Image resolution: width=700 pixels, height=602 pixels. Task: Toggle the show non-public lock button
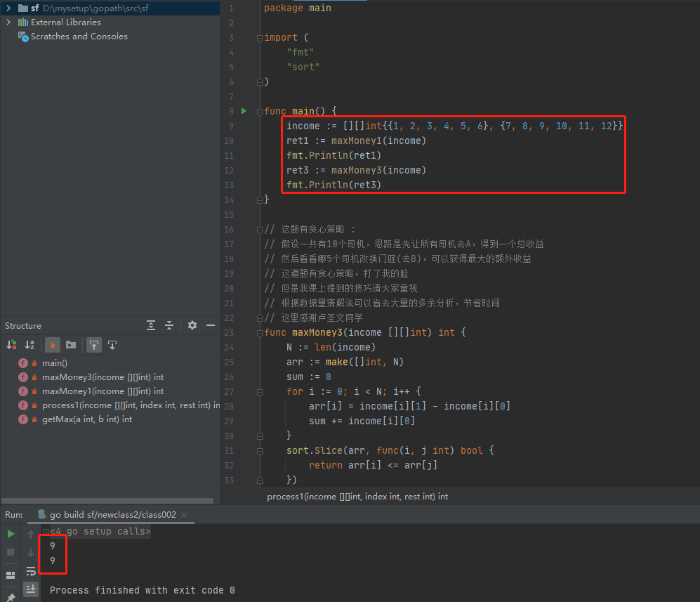click(x=52, y=345)
